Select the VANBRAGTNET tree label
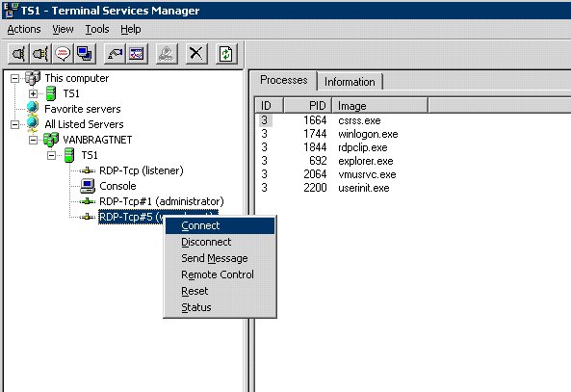 pyautogui.click(x=97, y=140)
